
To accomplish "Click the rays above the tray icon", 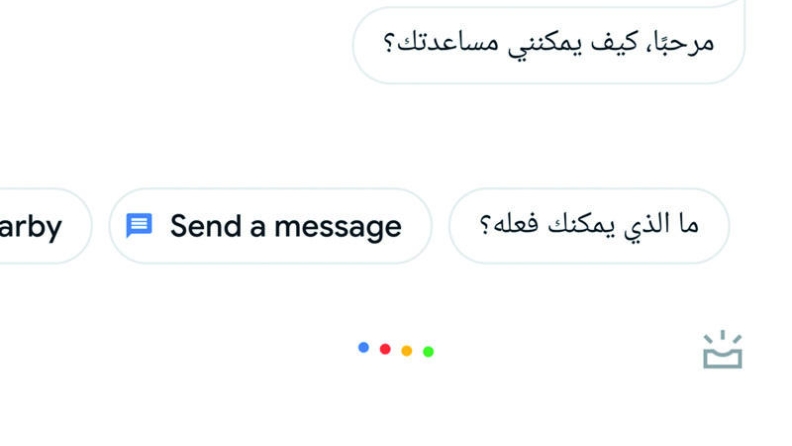I will click(722, 336).
